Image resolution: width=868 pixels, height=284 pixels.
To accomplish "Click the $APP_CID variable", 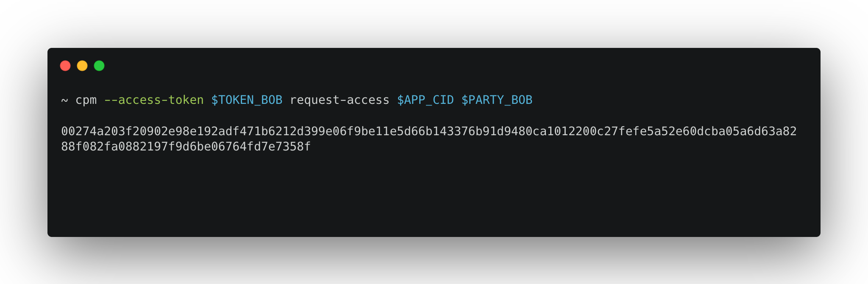I will [425, 100].
